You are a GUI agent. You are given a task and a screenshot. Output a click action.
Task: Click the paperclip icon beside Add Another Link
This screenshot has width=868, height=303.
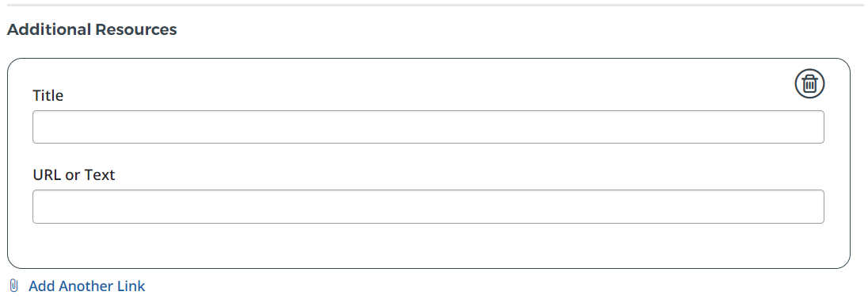14,286
